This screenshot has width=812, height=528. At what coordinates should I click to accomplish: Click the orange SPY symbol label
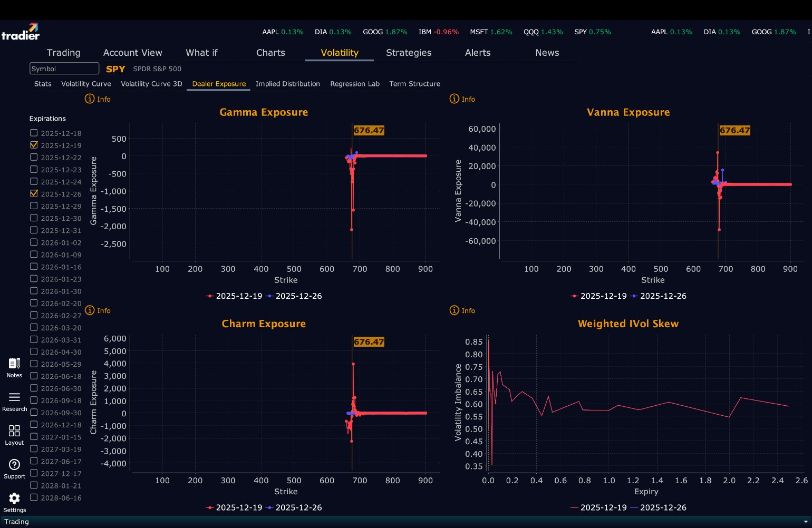115,69
